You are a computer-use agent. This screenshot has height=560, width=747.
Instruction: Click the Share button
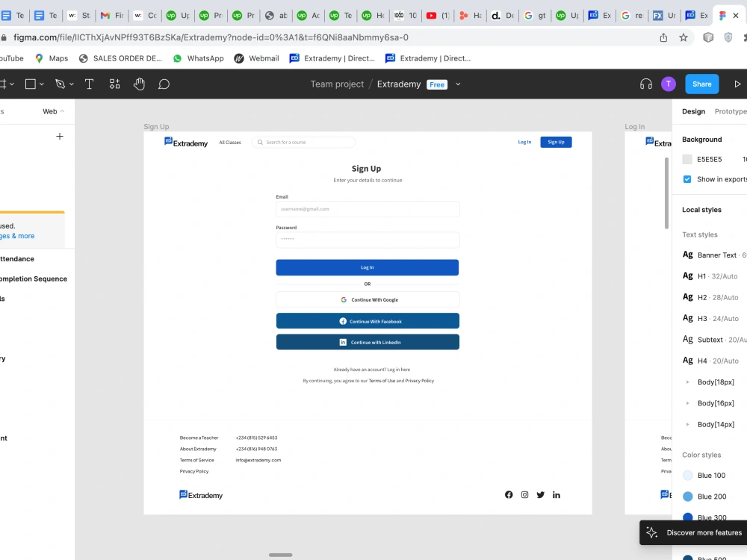coord(701,84)
